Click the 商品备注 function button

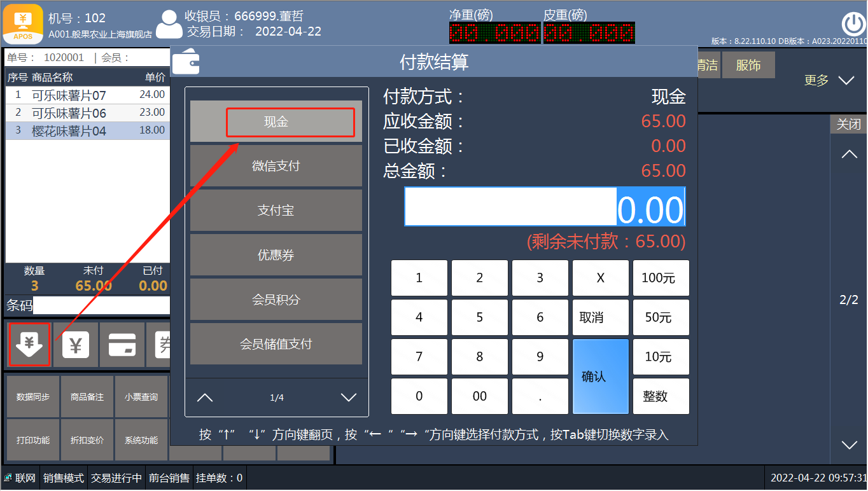click(87, 397)
